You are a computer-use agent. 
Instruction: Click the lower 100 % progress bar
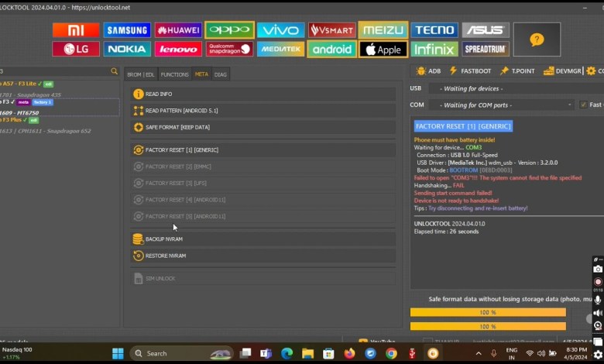pos(488,326)
